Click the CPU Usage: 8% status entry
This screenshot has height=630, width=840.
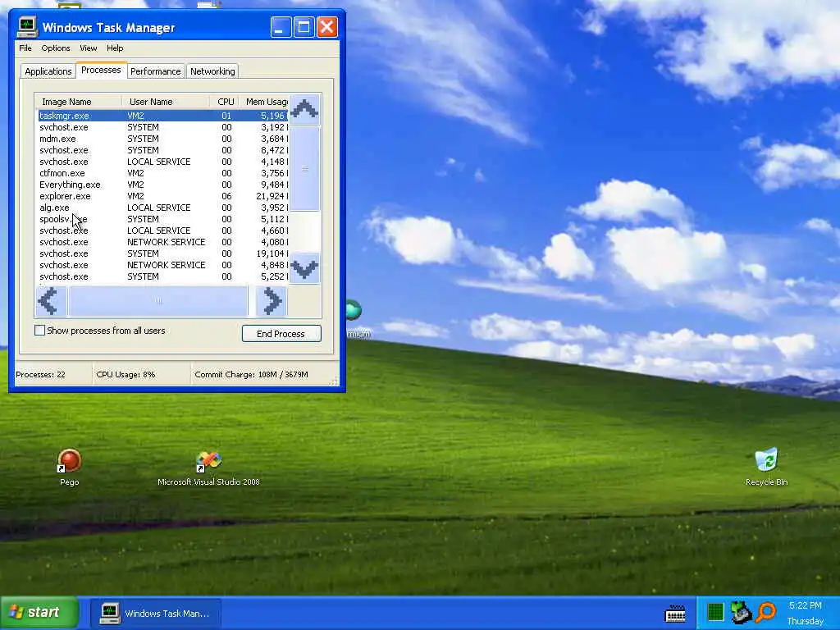(141, 374)
